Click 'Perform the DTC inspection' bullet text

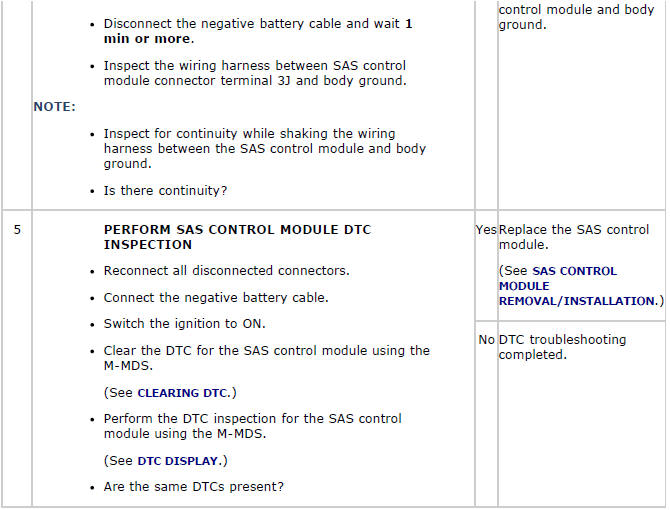point(253,426)
